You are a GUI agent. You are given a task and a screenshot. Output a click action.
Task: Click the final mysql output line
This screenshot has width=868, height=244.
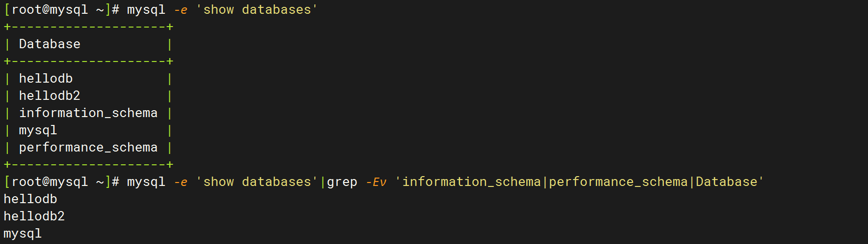(x=23, y=234)
